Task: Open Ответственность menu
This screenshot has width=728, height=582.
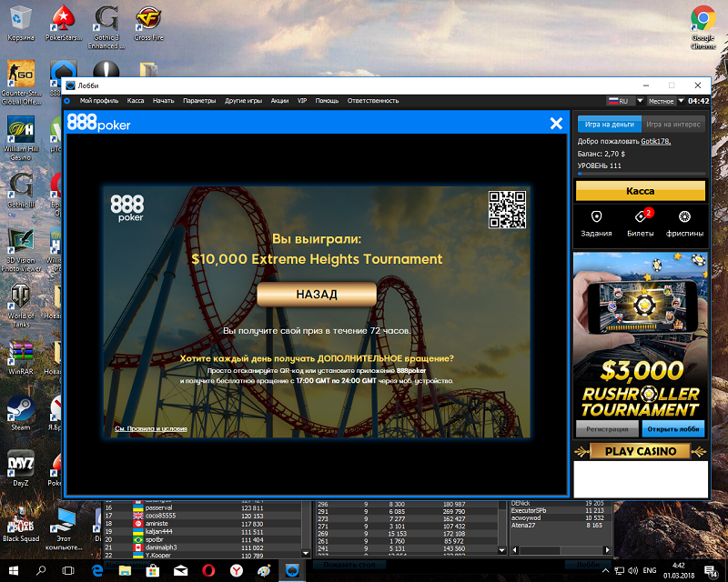Action: [373, 101]
